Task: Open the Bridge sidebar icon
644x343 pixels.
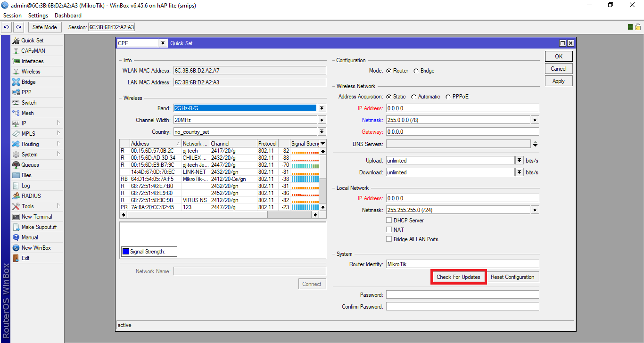Action: [x=17, y=82]
